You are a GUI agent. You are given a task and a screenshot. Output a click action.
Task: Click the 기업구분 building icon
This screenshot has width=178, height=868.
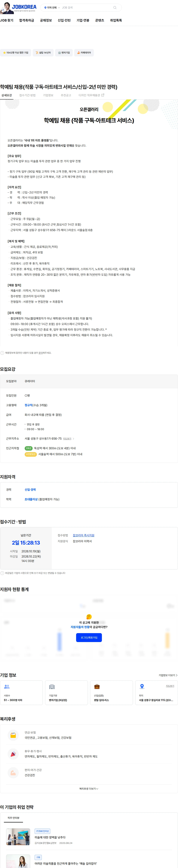pyautogui.click(x=52, y=687)
